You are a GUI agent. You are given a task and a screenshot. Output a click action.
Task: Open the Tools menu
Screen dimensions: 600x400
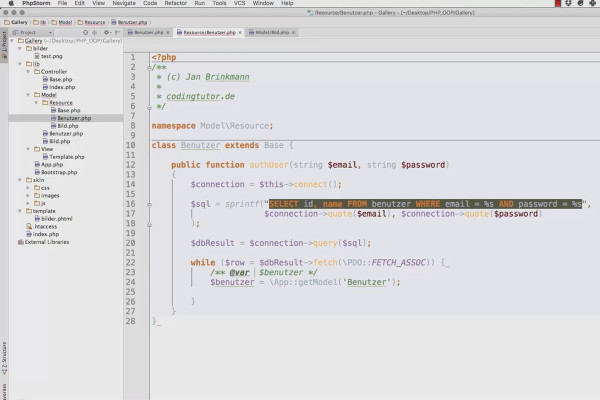click(x=219, y=3)
